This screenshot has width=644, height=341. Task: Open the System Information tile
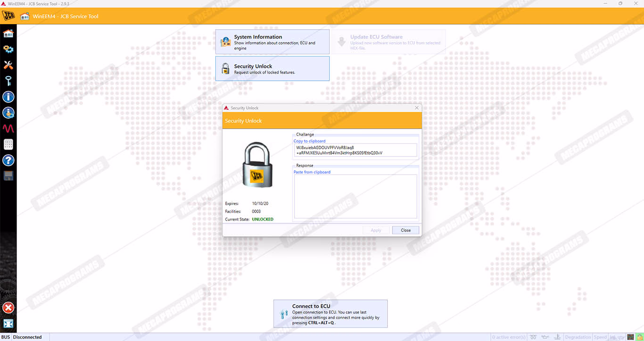(272, 42)
